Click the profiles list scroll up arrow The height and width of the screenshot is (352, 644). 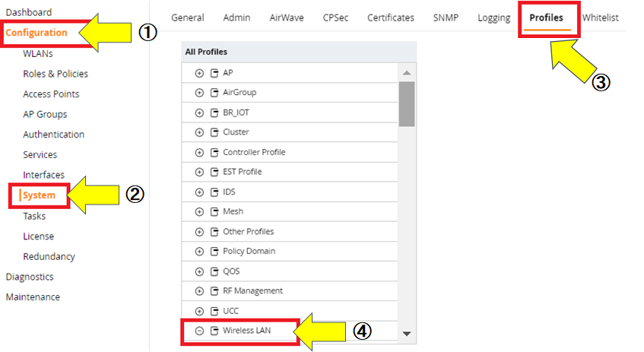click(x=407, y=73)
